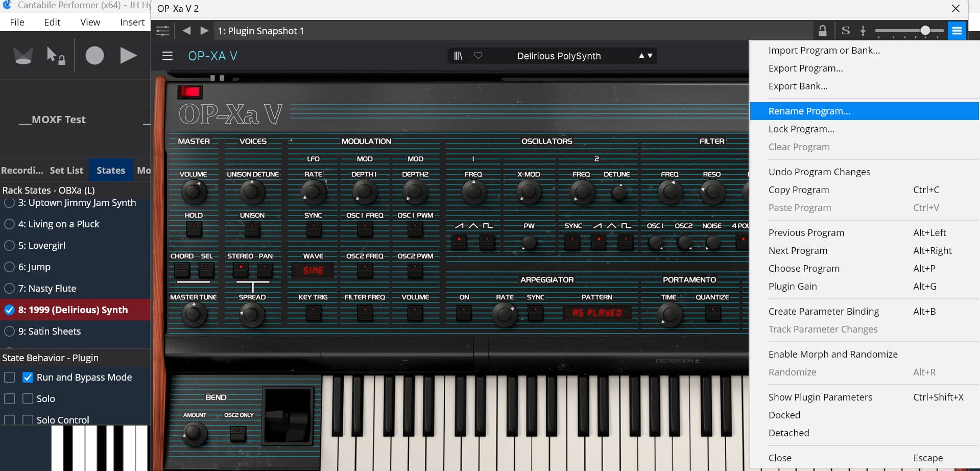980x471 pixels.
Task: Open OP-XA V hamburger menu
Action: tap(168, 56)
